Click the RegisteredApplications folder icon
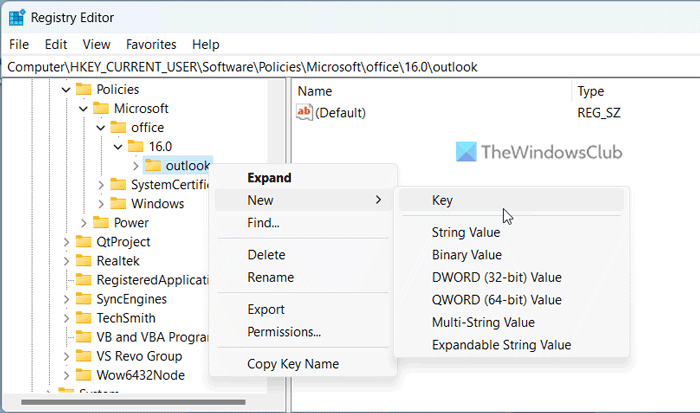The height and width of the screenshot is (413, 700). pyautogui.click(x=83, y=280)
